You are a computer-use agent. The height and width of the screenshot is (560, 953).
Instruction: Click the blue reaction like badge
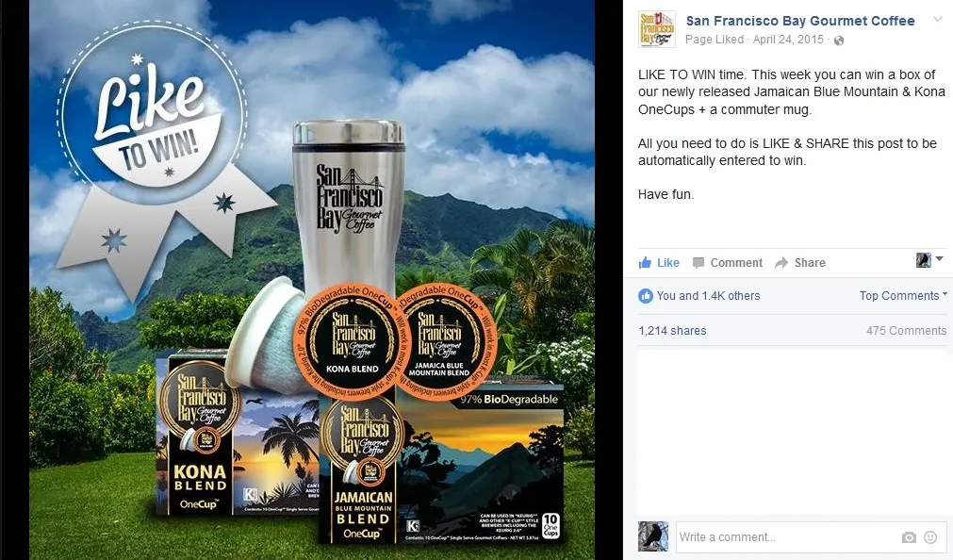click(646, 296)
